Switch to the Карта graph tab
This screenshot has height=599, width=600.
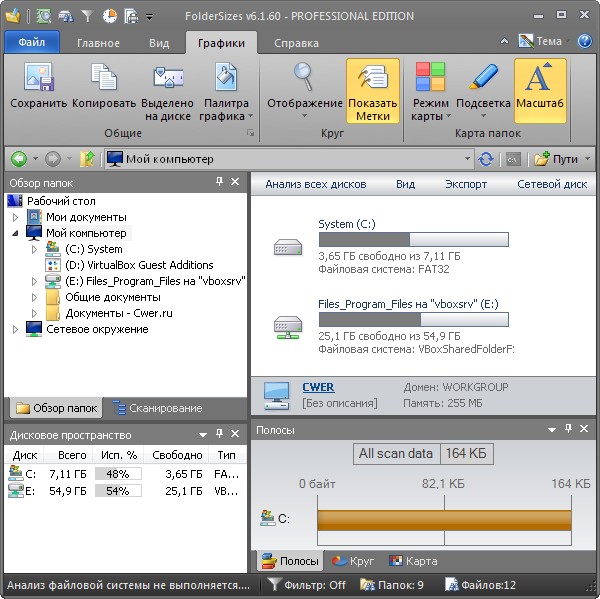pyautogui.click(x=413, y=561)
